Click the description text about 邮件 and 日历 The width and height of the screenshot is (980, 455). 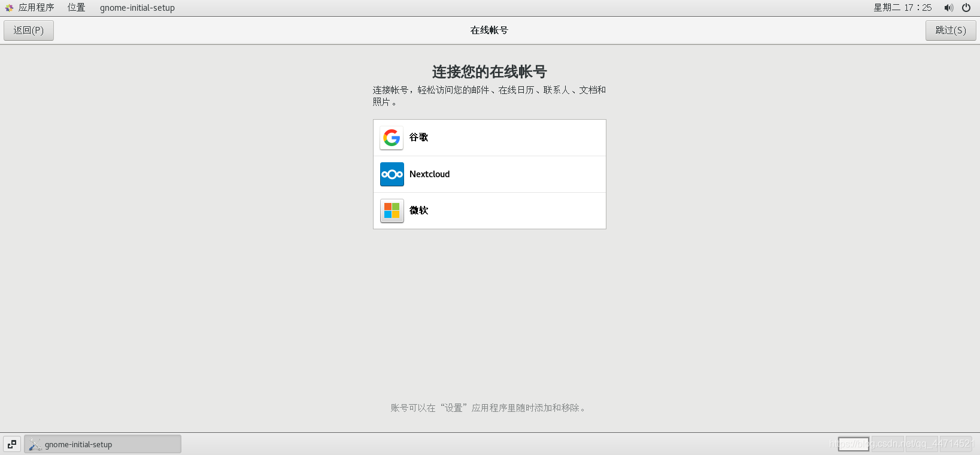pyautogui.click(x=489, y=96)
